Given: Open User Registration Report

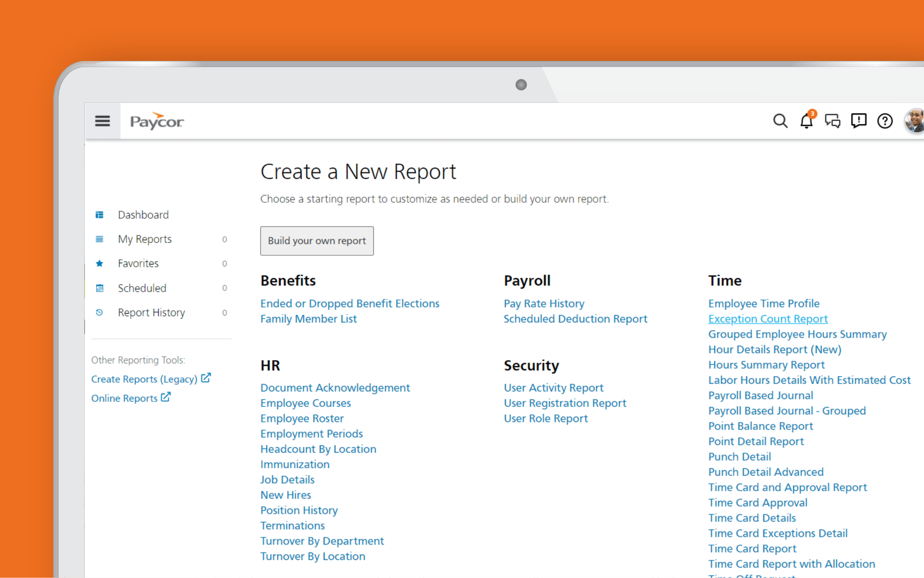Looking at the screenshot, I should click(565, 403).
